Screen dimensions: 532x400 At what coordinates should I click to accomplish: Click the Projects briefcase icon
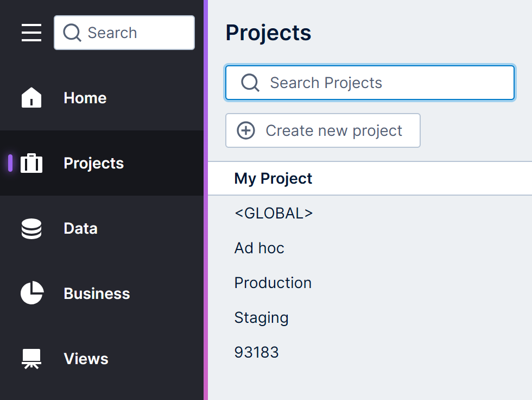31,163
